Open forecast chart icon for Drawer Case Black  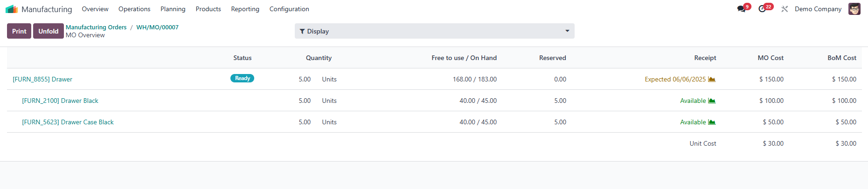coord(712,122)
